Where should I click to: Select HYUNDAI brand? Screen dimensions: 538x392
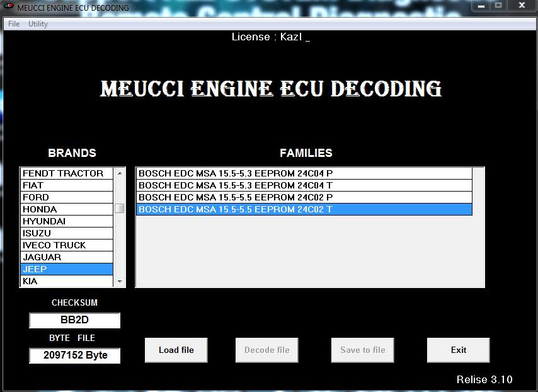67,221
